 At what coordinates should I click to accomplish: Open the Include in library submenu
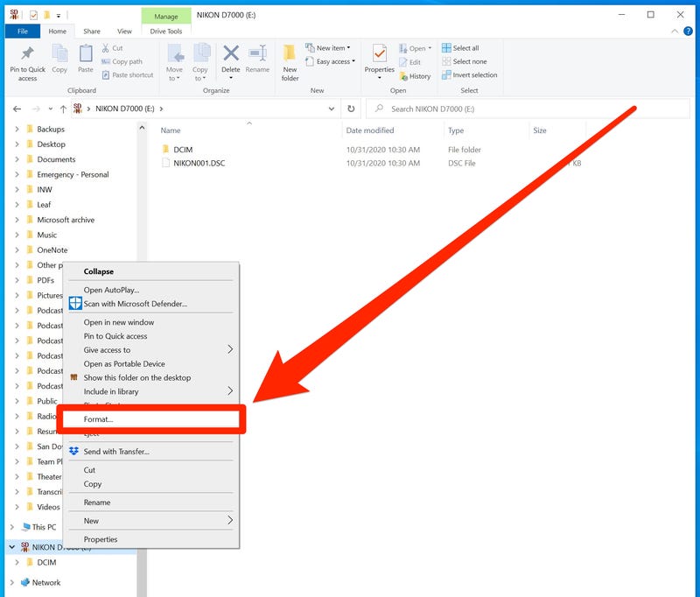click(150, 391)
